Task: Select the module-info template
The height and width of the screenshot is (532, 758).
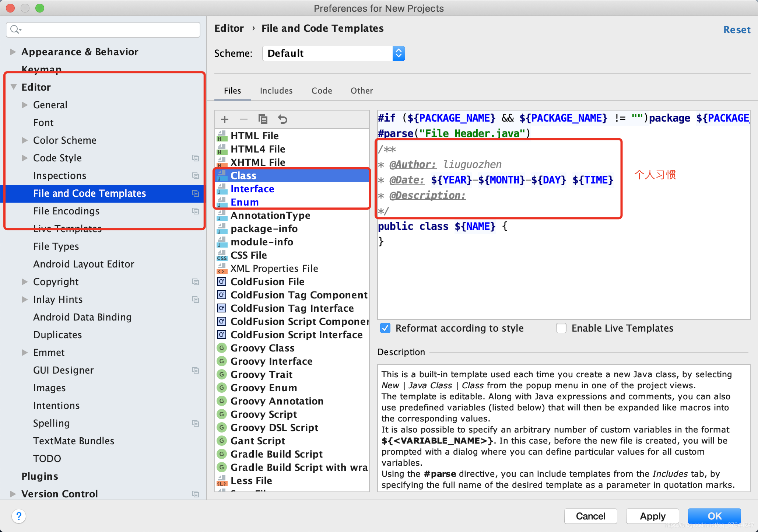Action: pyautogui.click(x=292, y=242)
